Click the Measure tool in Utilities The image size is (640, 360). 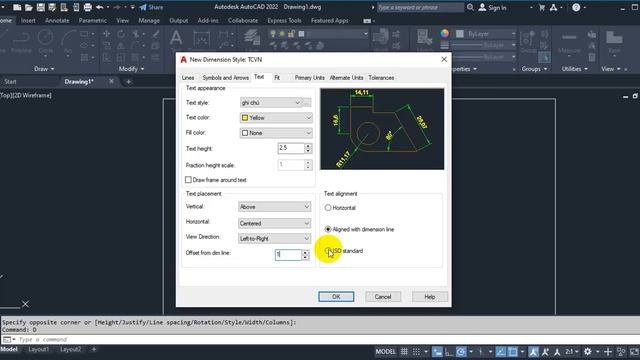coord(569,42)
